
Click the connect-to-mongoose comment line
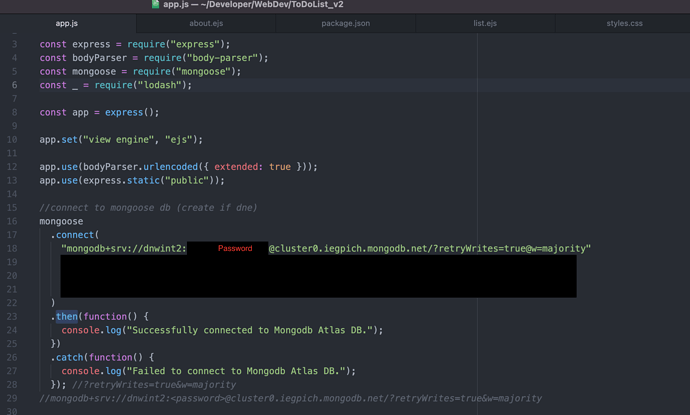click(x=148, y=208)
